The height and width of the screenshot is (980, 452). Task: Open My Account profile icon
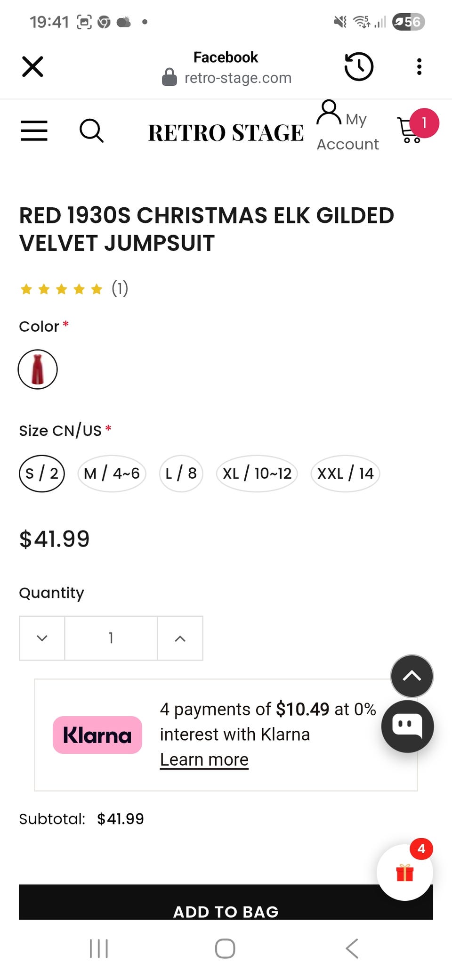click(329, 113)
